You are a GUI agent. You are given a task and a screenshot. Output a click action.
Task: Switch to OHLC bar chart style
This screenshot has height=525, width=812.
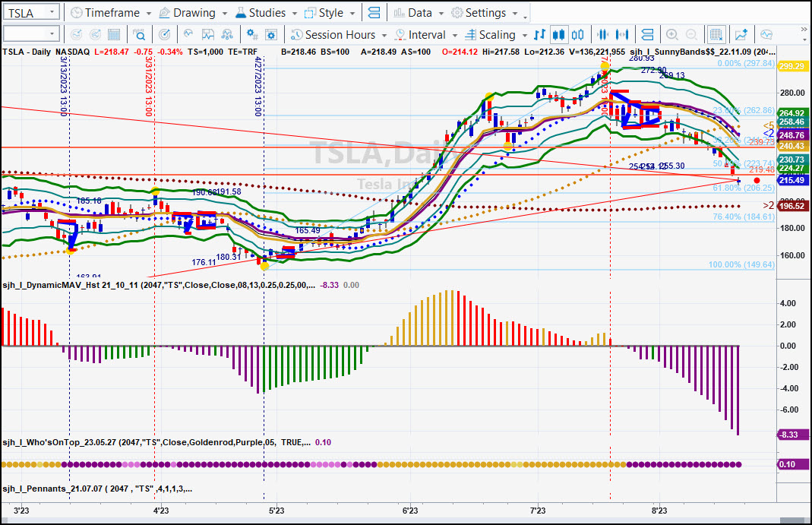coord(539,35)
